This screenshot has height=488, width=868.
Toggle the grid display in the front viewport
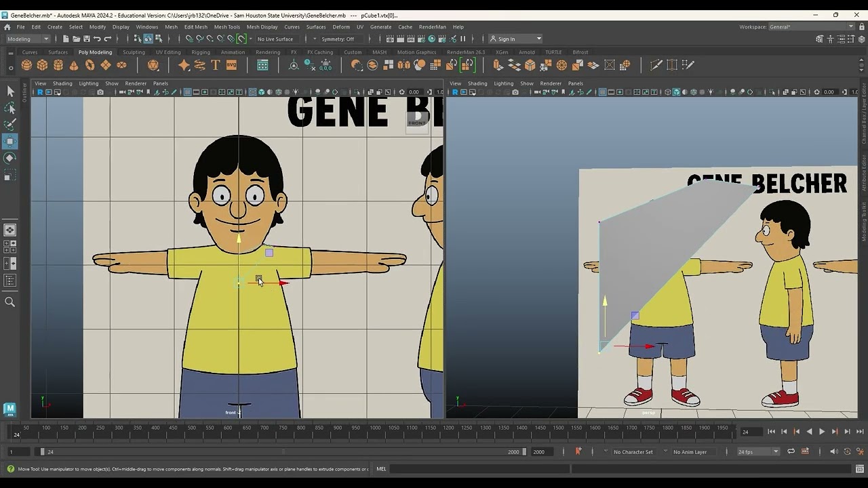pos(188,92)
